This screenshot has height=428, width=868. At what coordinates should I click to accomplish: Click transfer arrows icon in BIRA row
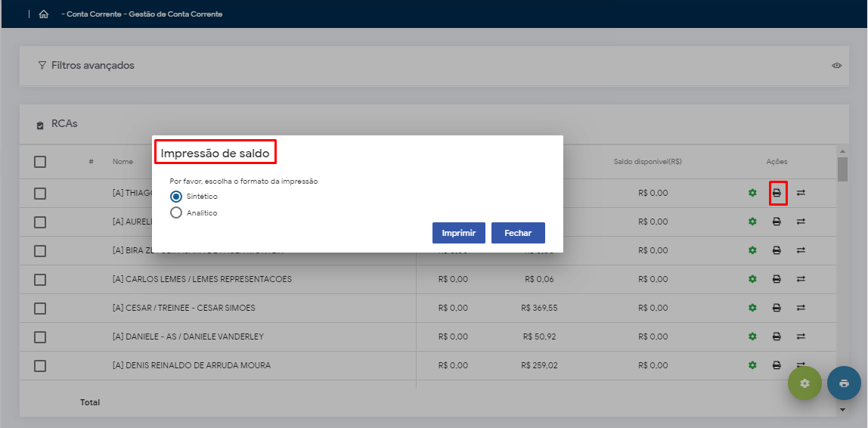click(x=801, y=250)
